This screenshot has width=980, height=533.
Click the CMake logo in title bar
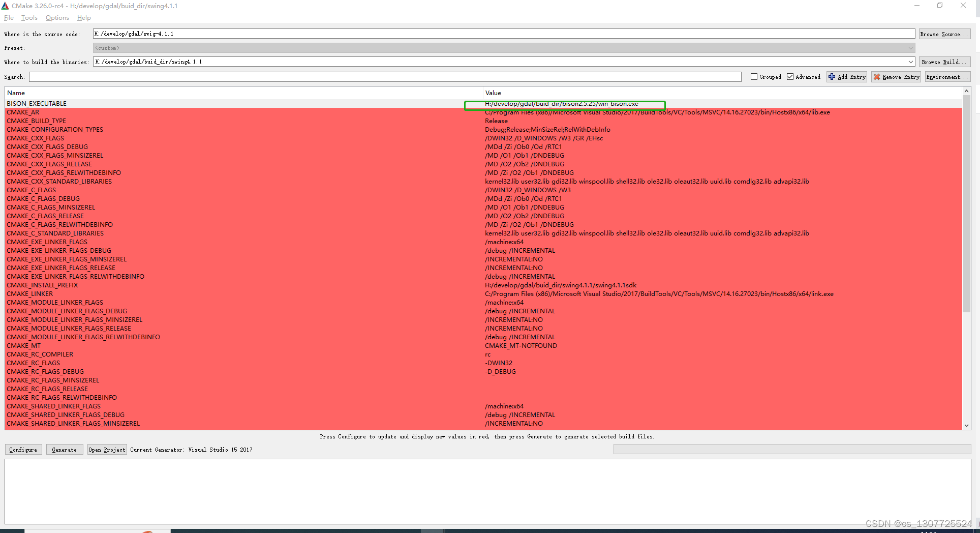point(5,6)
